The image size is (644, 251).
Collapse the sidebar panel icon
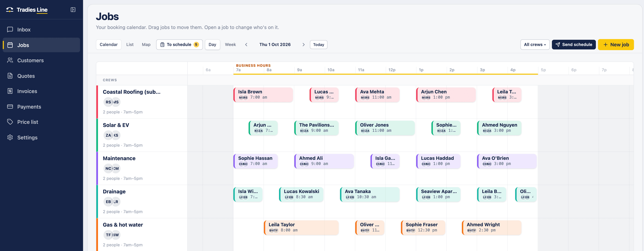[73, 10]
